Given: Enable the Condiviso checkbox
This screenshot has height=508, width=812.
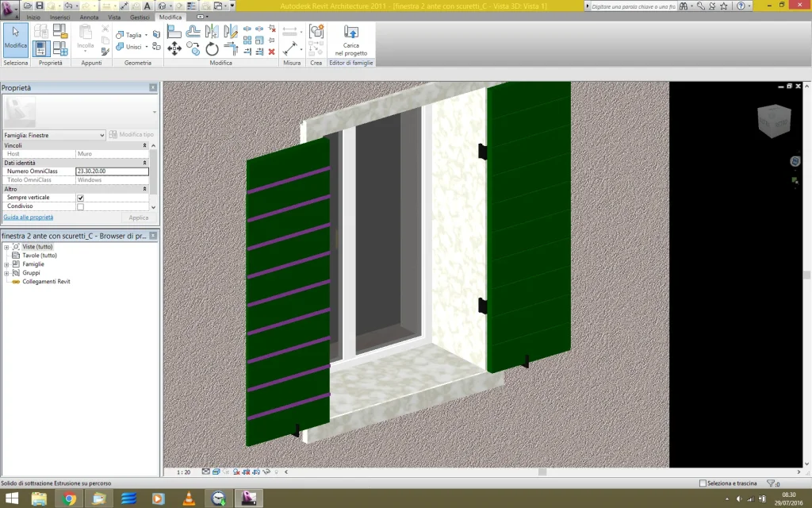Looking at the screenshot, I should point(80,206).
